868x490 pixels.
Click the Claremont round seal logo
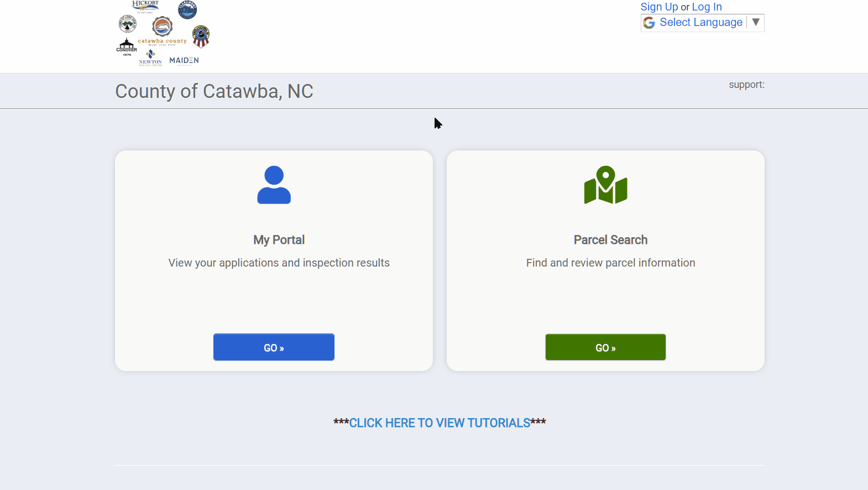coord(187,10)
